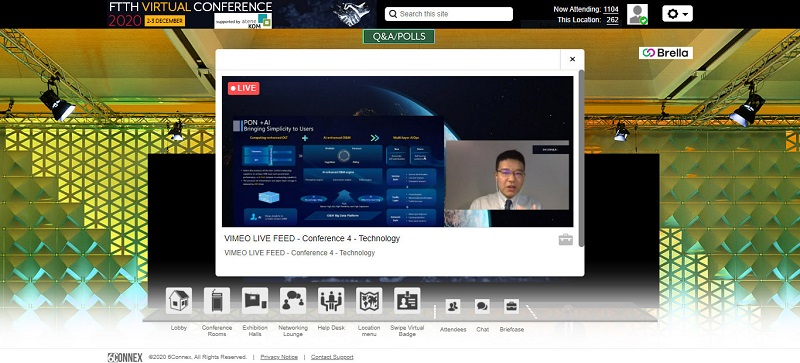Open the Location menu map icon
The image size is (800, 363).
tap(369, 300)
